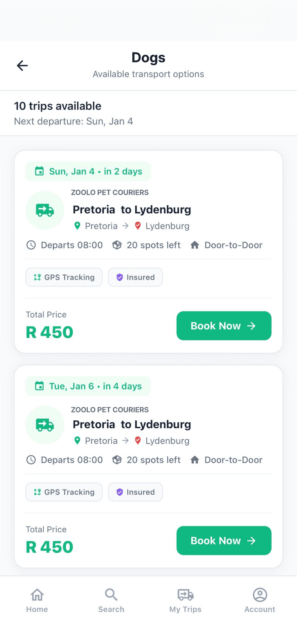This screenshot has height=644, width=297.
Task: Click house Door-to-Door icon on second trip
Action: pyautogui.click(x=194, y=460)
